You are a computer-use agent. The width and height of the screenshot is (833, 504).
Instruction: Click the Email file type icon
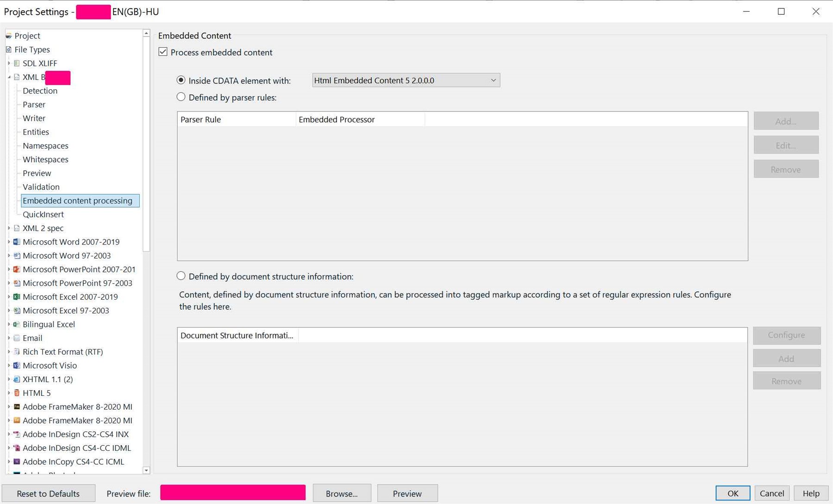[x=17, y=338]
